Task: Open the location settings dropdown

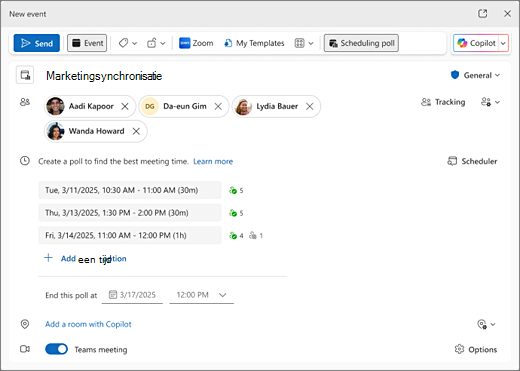Action: pos(486,324)
